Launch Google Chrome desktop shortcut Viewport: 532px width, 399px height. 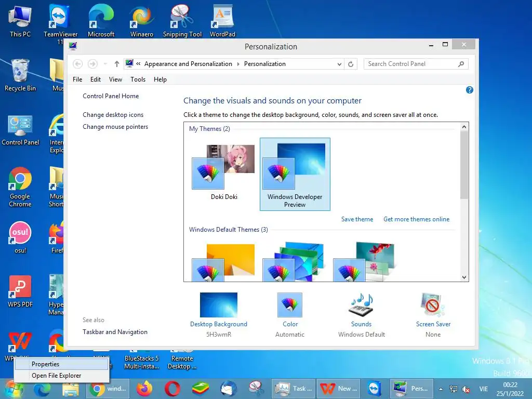tap(20, 187)
